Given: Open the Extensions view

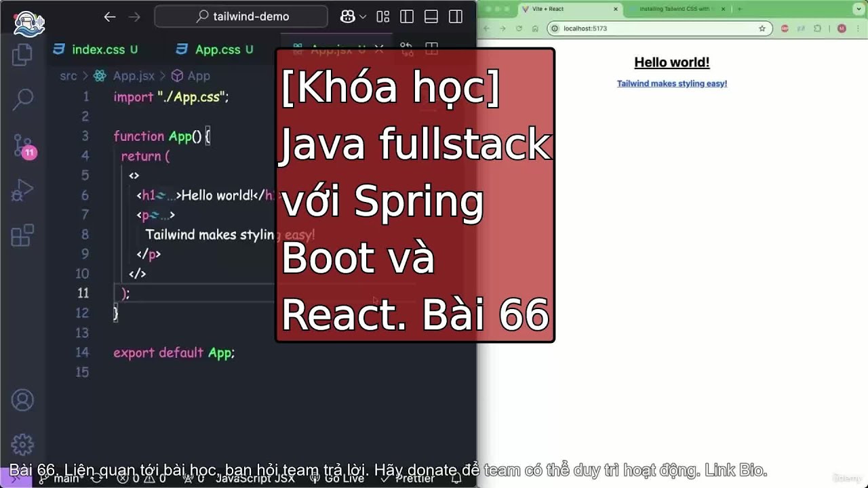Looking at the screenshot, I should [22, 235].
